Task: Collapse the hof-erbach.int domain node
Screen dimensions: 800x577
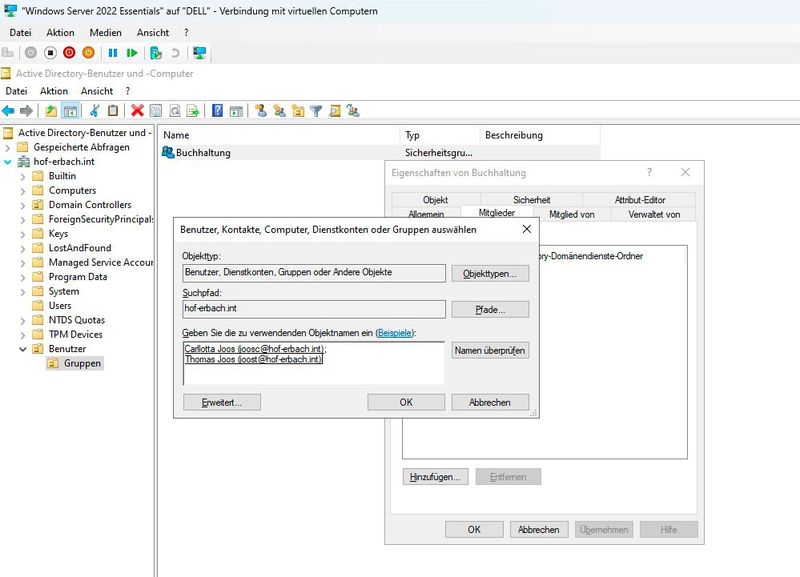Action: coord(9,161)
